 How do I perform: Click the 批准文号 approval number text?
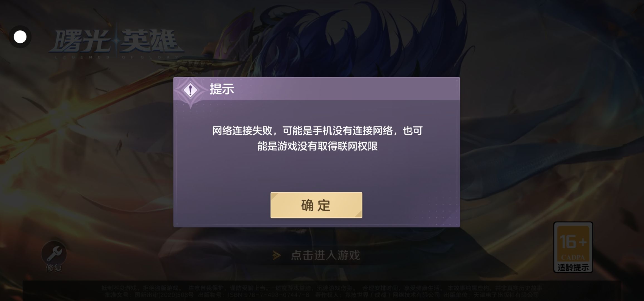click(149, 295)
